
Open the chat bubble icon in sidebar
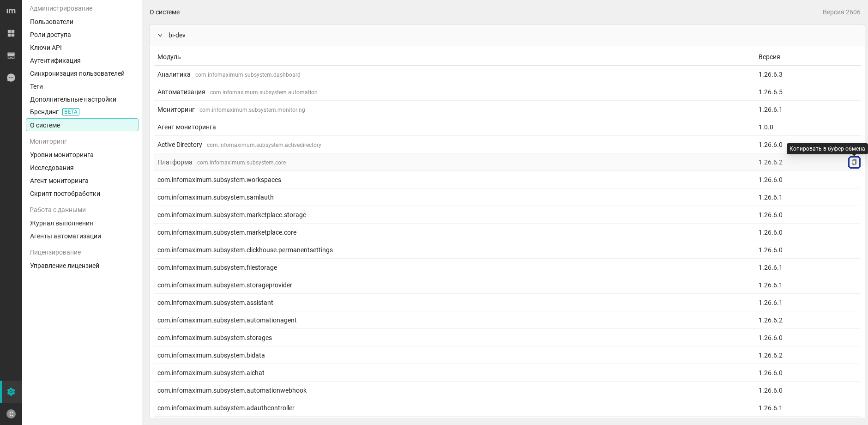[11, 78]
